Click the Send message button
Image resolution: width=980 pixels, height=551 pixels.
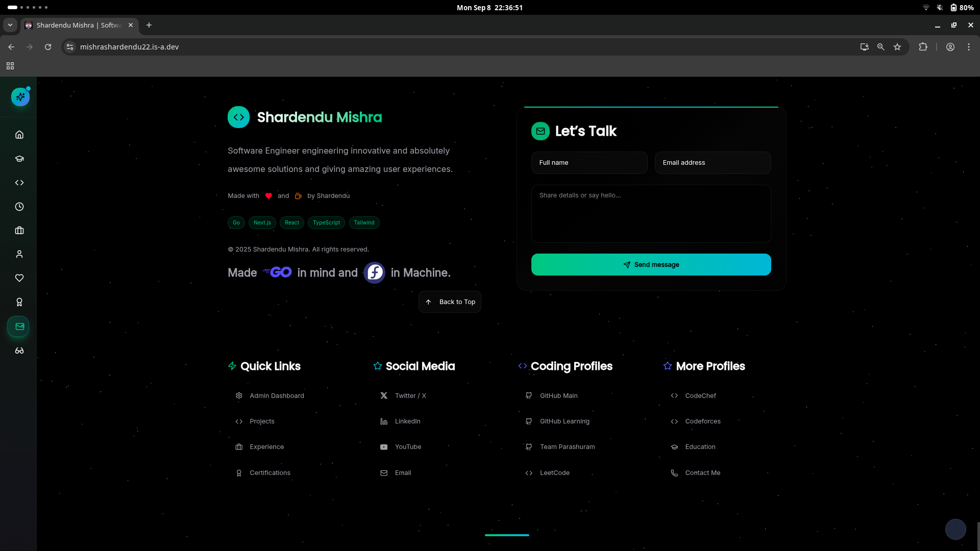[x=651, y=265]
